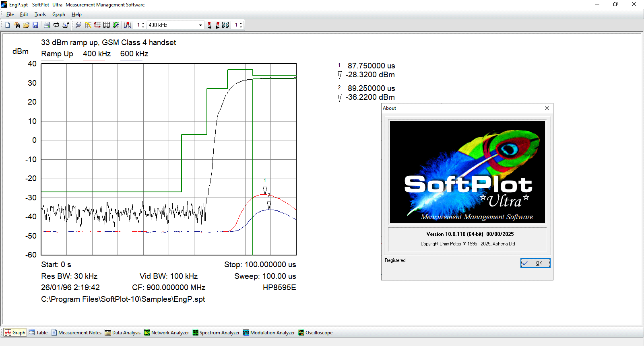Screen dimensions: 644x346
Task: Open the Network Analyzer tab
Action: [x=167, y=332]
